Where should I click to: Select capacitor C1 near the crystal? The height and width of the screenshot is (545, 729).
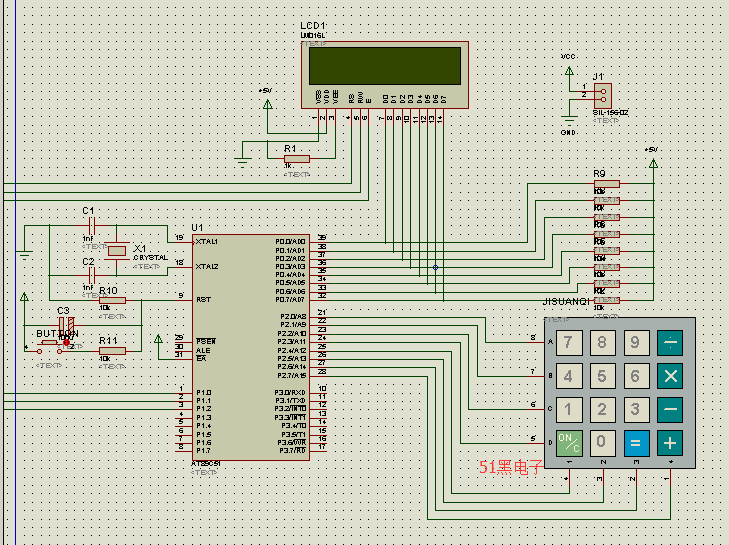[89, 223]
